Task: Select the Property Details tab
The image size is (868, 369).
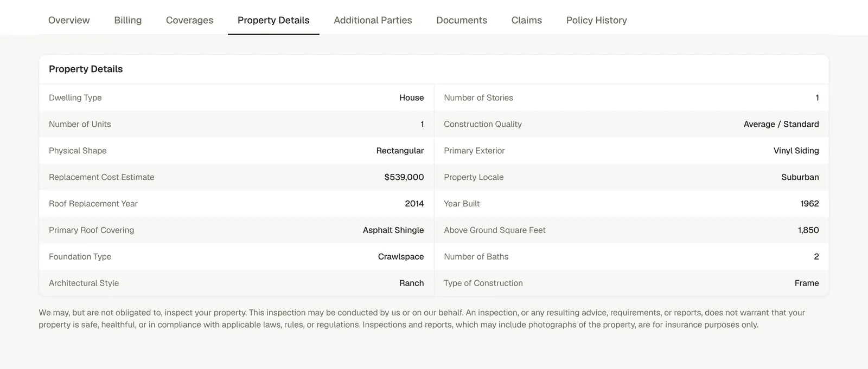Action: tap(273, 20)
